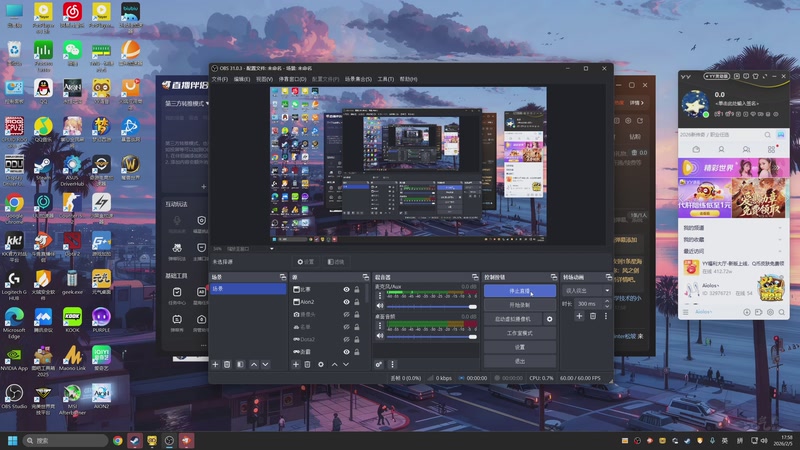Open 帮助(H) menu in OBS

[408, 79]
